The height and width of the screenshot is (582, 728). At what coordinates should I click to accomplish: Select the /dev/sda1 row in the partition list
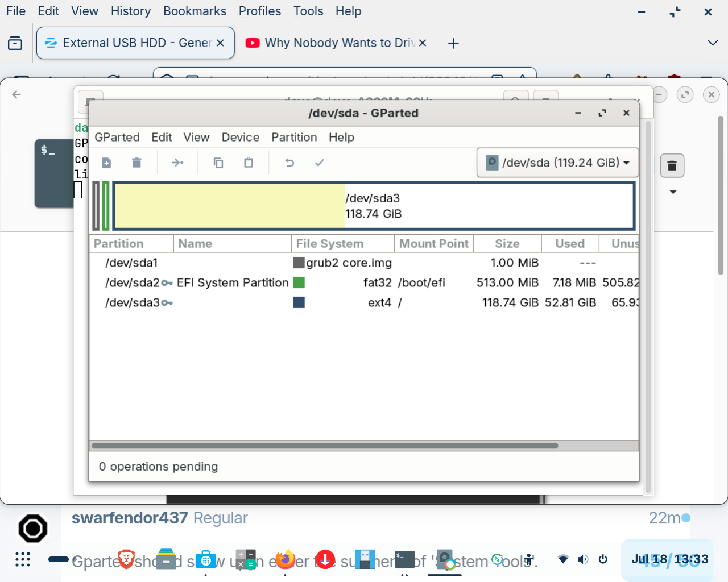pyautogui.click(x=364, y=263)
